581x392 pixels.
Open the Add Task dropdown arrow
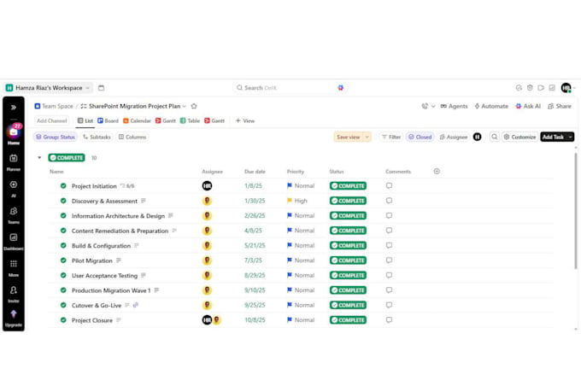pyautogui.click(x=570, y=137)
